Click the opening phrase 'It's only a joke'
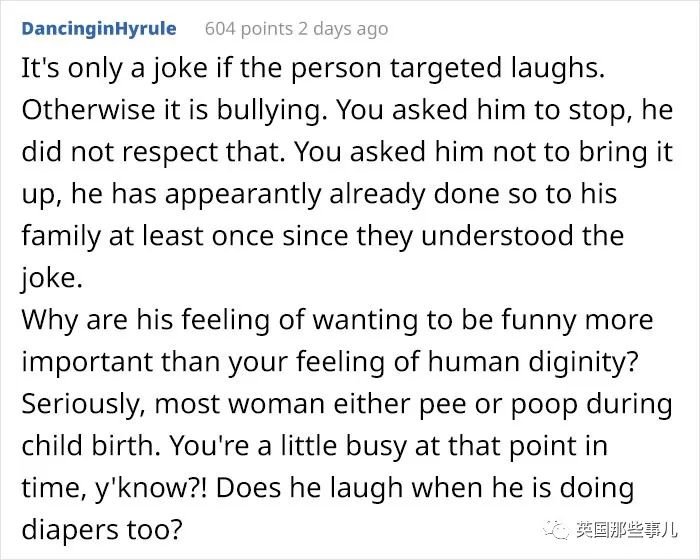The image size is (700, 560). click(x=115, y=68)
